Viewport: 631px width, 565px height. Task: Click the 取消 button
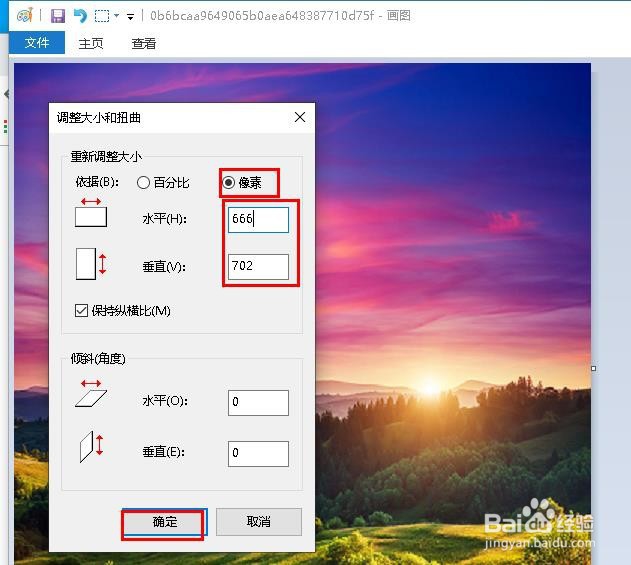click(x=259, y=522)
